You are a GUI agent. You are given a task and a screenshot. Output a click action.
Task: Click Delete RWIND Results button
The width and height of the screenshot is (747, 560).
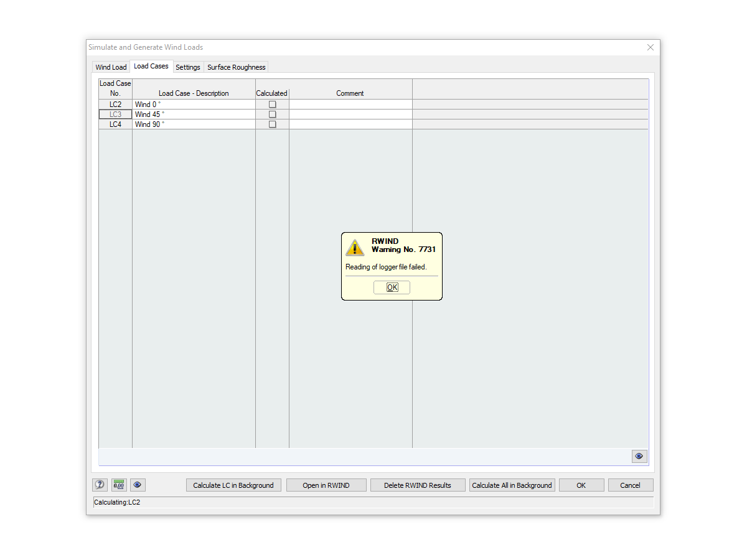tap(418, 485)
